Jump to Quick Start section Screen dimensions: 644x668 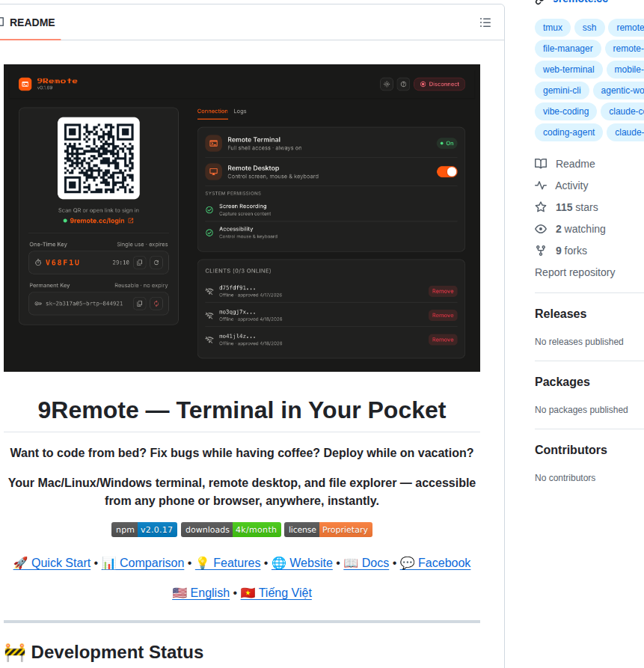point(52,563)
